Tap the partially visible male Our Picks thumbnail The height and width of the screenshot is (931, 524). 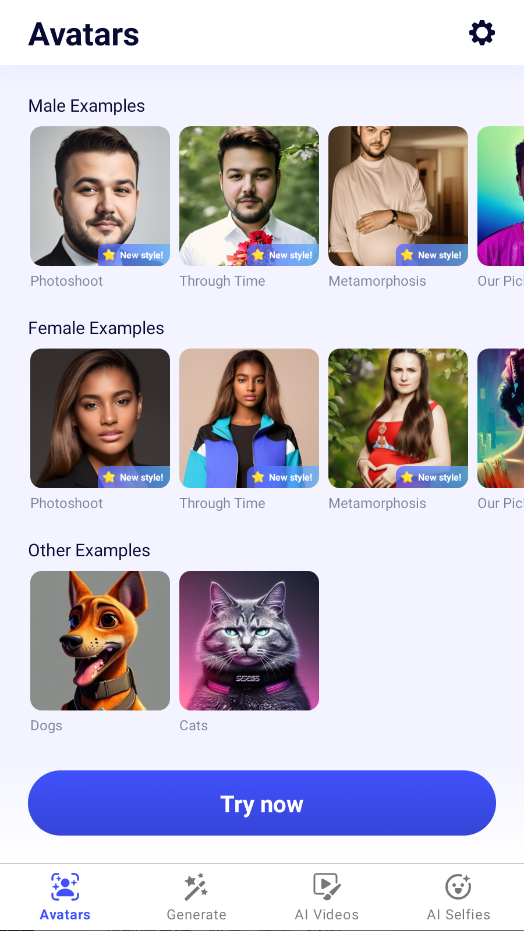click(x=501, y=196)
